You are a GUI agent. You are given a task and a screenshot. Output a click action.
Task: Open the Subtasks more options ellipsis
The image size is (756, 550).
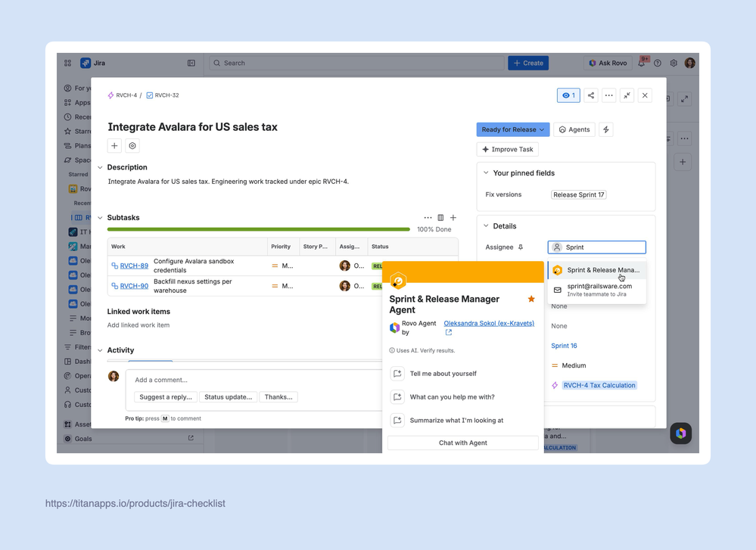428,218
